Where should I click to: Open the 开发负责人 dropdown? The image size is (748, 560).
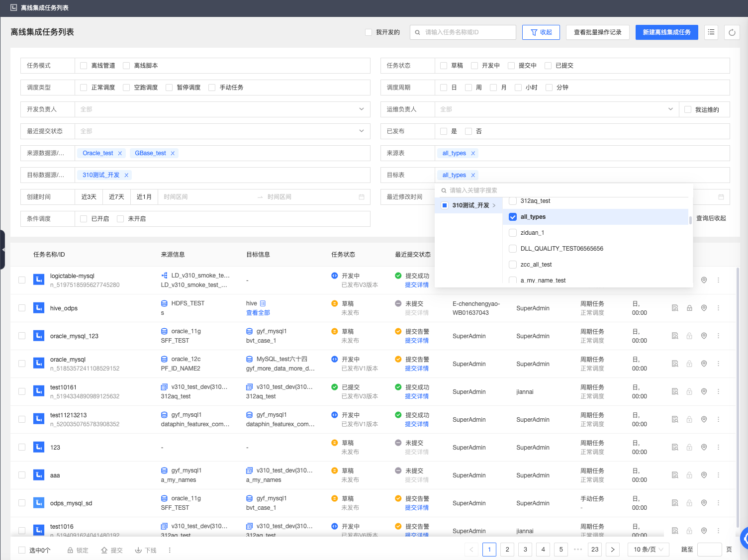(222, 109)
